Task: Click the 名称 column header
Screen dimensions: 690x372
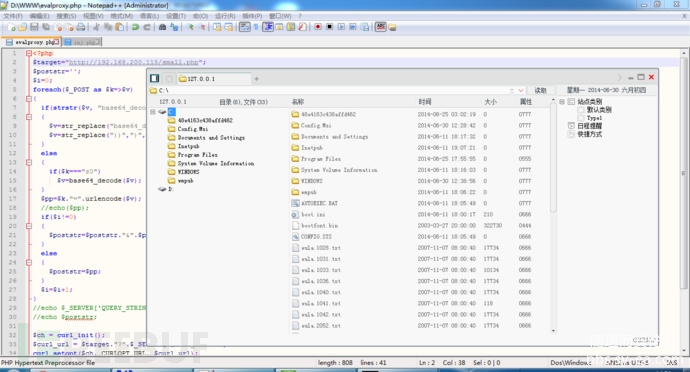Action: click(x=298, y=102)
